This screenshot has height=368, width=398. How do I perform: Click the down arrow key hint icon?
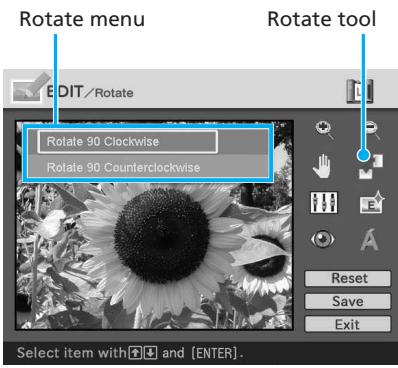151,353
